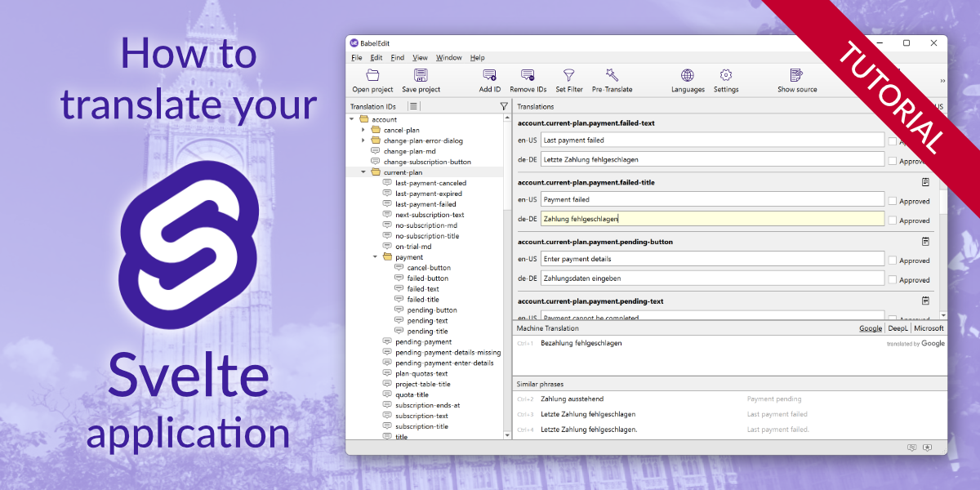Viewport: 980px width, 490px height.
Task: Approve de-DE 'Letzte Zahlung fehlgeschlagen' translation
Action: [x=893, y=162]
